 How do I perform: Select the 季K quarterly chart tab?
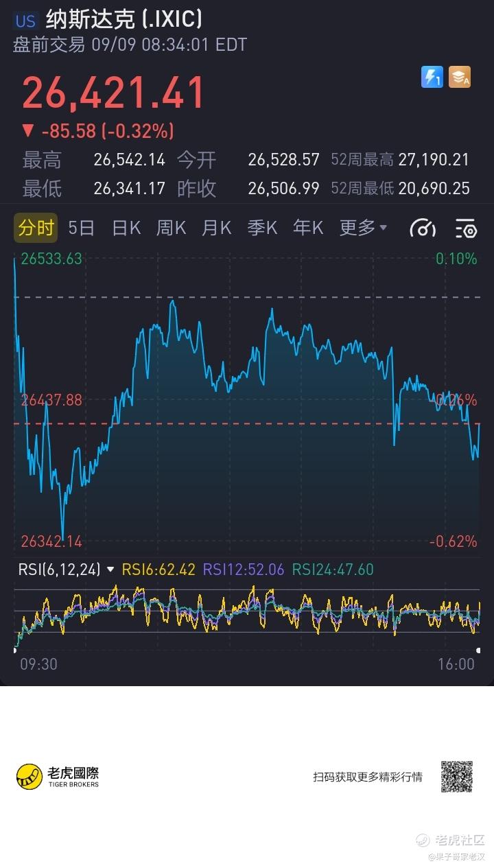point(262,228)
